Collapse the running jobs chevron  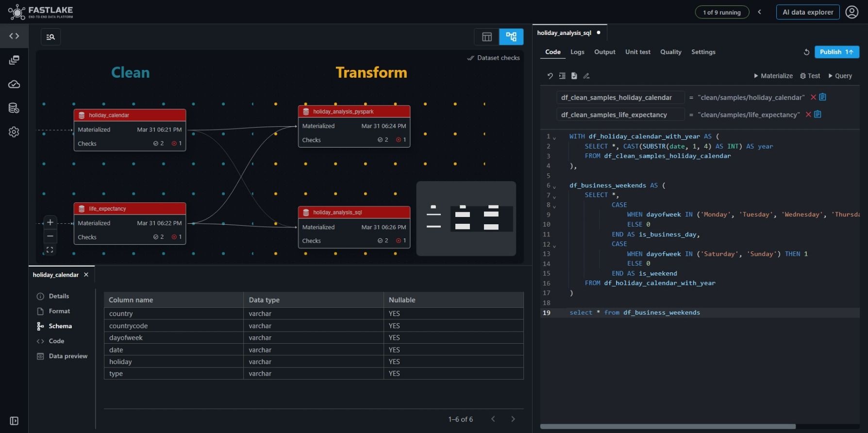pyautogui.click(x=760, y=12)
